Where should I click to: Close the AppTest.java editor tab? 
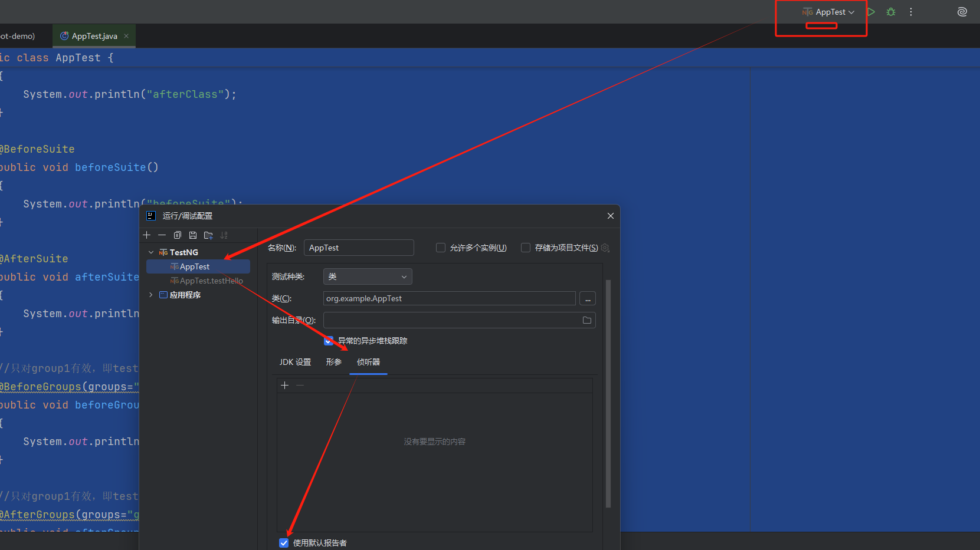[126, 36]
